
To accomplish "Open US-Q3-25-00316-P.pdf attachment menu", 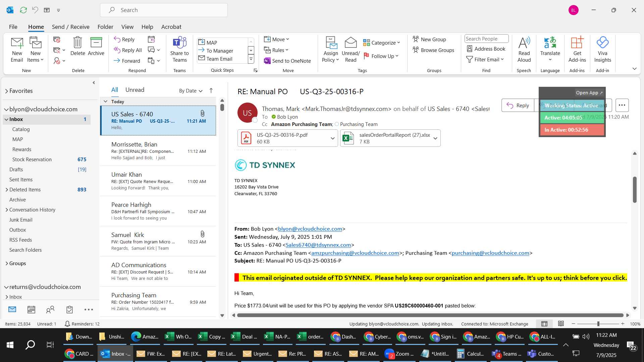I will click(332, 138).
